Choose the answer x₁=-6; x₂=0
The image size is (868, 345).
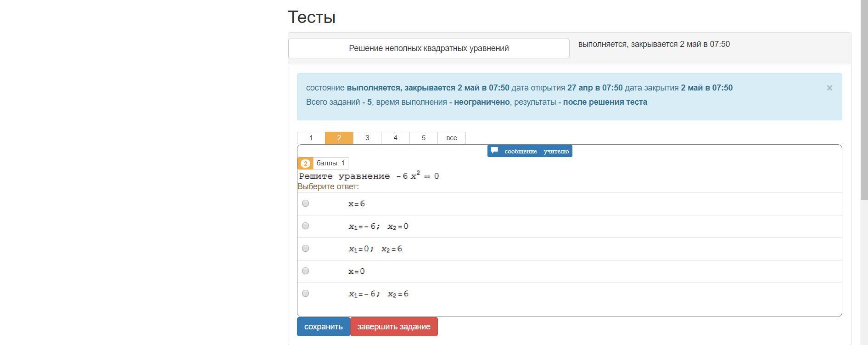point(306,226)
